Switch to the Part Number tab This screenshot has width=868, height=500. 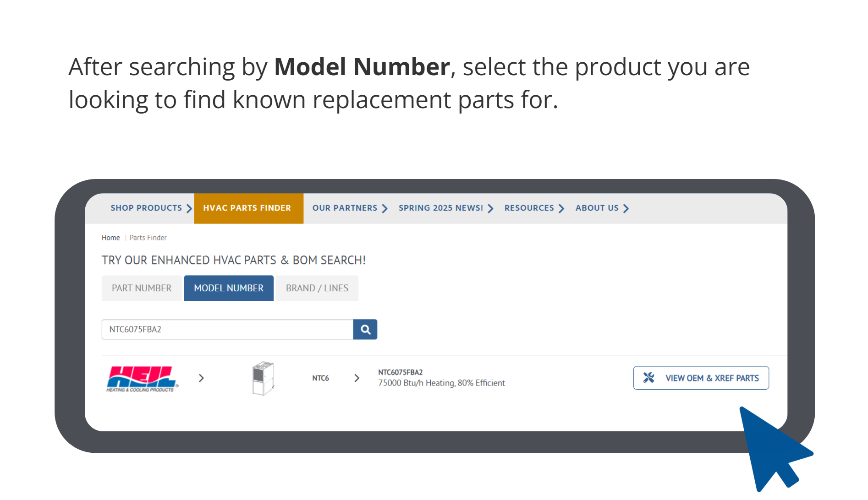142,288
